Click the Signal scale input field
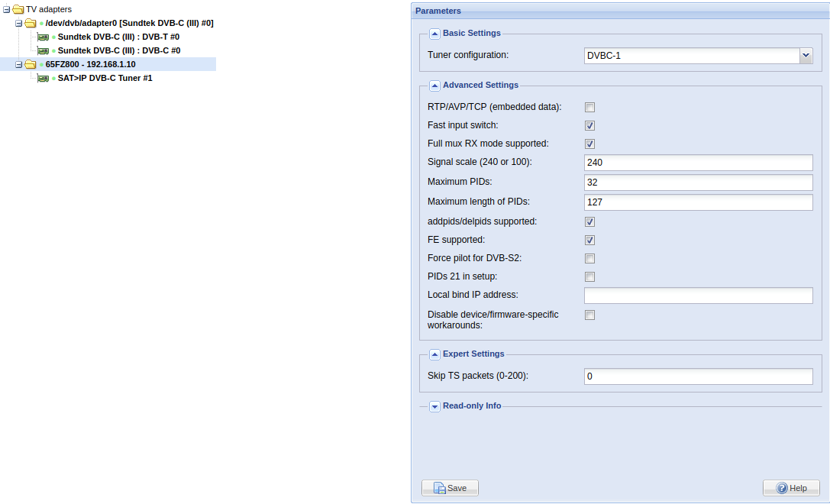Screen dimensions: 830x504 pyautogui.click(x=698, y=163)
